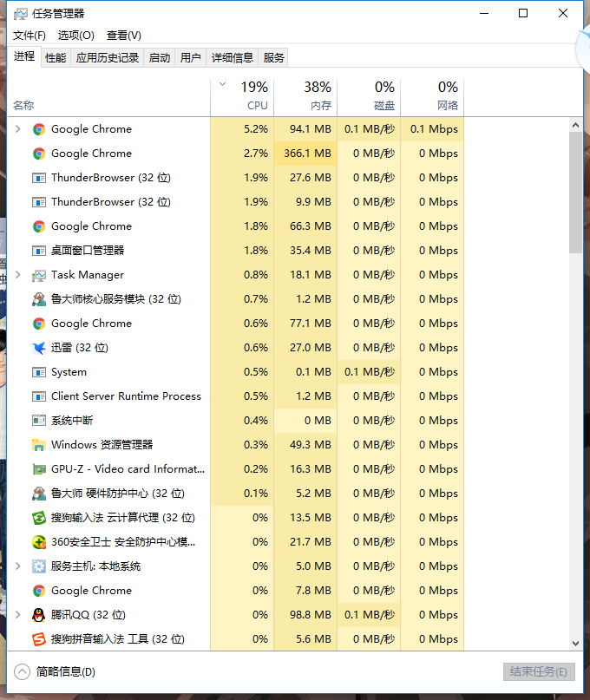Sort by the 38% 内存 column header

(305, 98)
